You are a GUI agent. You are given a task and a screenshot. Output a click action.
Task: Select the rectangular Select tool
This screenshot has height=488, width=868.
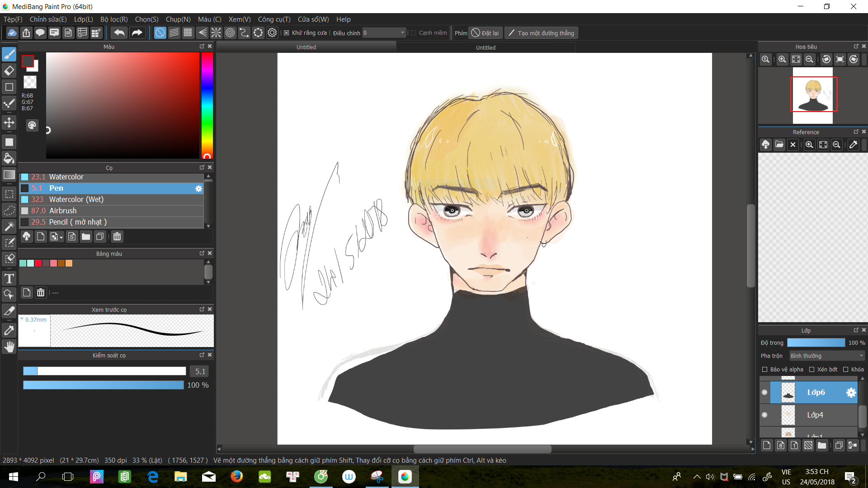point(9,194)
